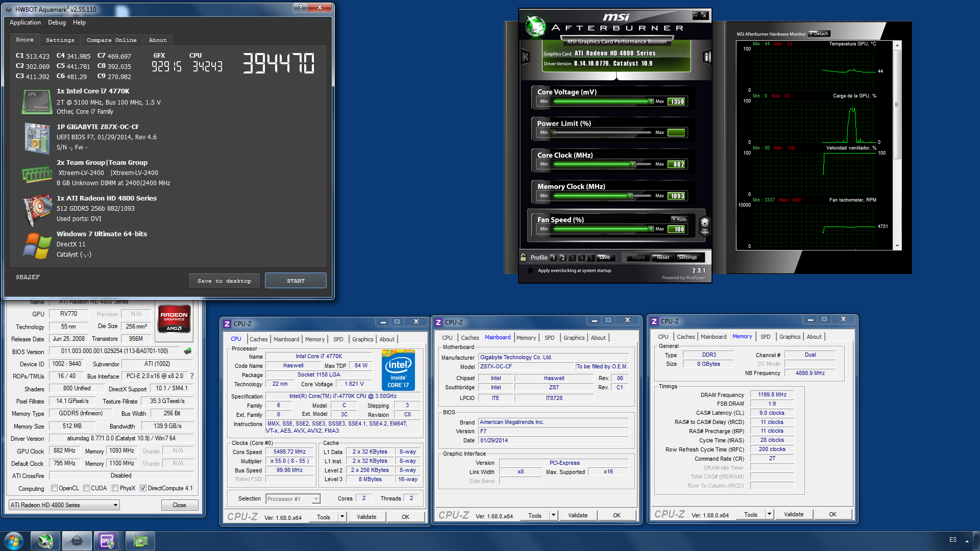The width and height of the screenshot is (980, 551).
Task: Click the Intel Core i7 logo in CPU-Z
Action: [398, 370]
